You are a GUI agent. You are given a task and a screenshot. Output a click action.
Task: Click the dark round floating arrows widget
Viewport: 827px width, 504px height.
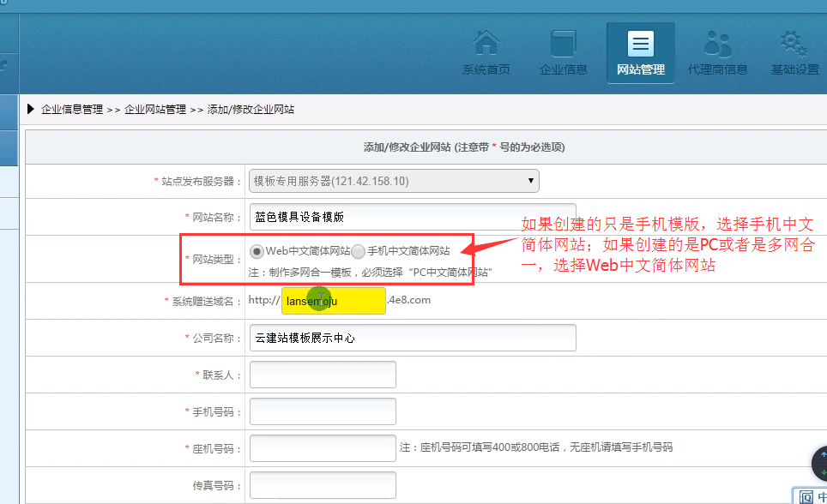click(x=820, y=463)
